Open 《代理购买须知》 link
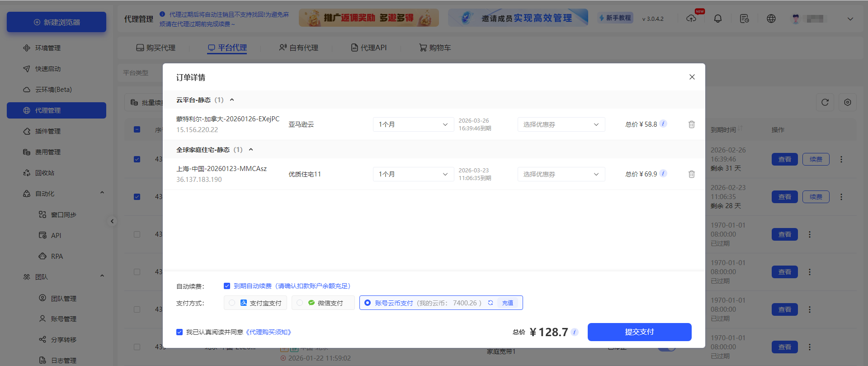This screenshot has height=366, width=868. [269, 332]
